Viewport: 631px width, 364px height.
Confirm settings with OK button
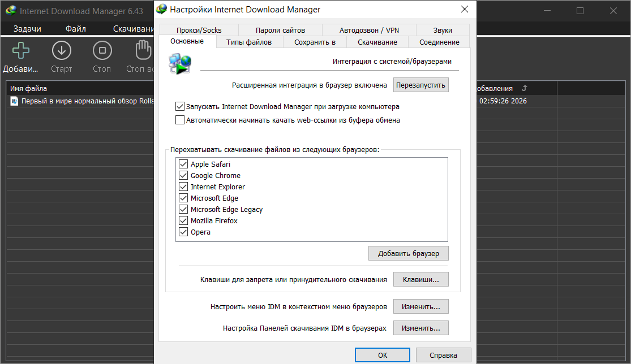383,355
